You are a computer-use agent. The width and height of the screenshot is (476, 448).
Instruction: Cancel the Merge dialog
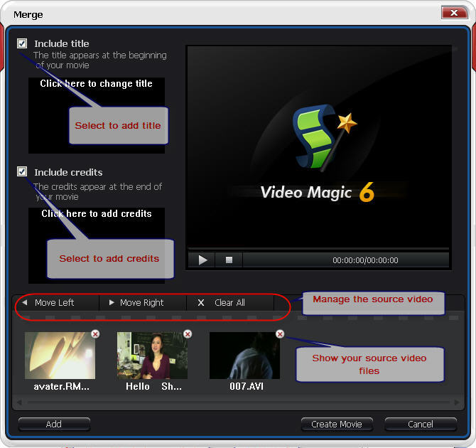[x=421, y=424]
